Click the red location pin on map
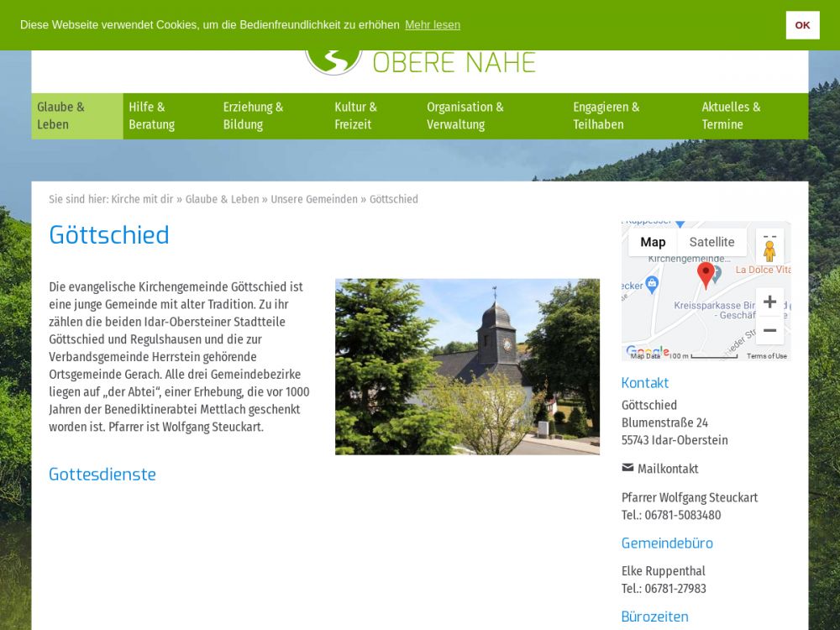The image size is (840, 630). [706, 274]
